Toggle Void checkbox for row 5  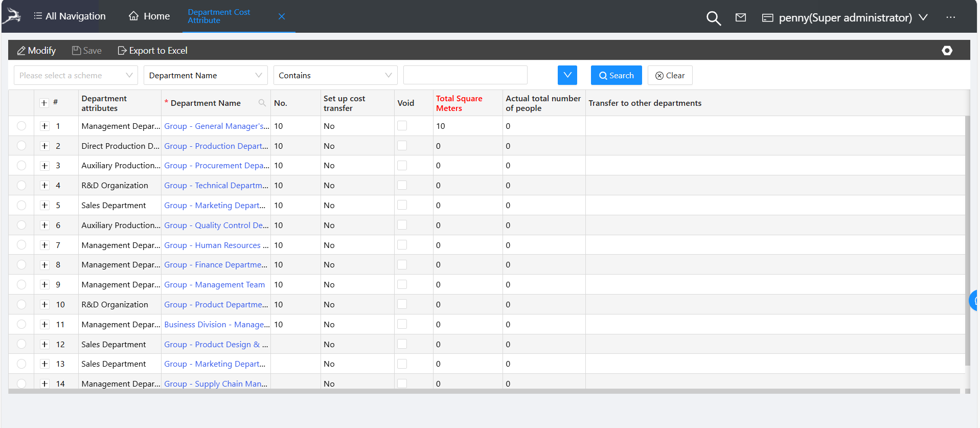(402, 205)
